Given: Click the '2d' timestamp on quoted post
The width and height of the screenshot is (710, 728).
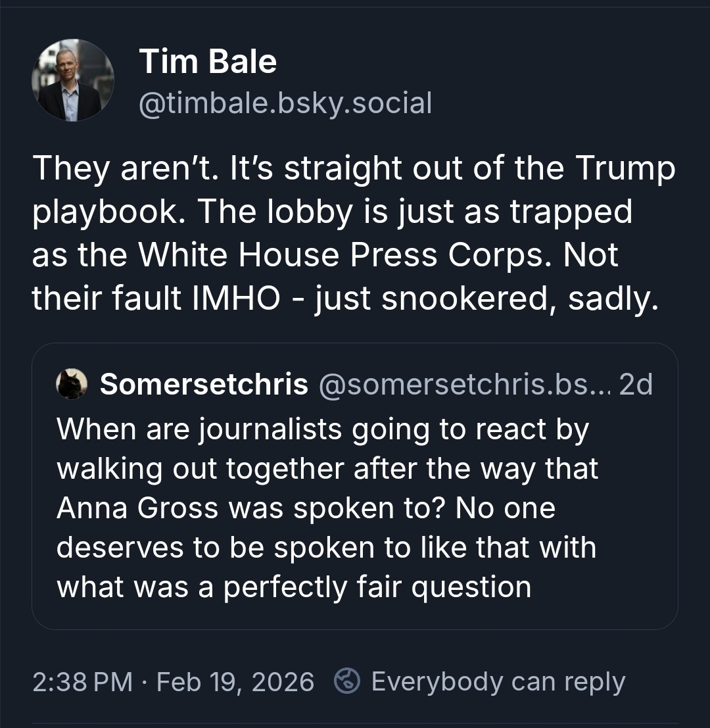Looking at the screenshot, I should (x=636, y=385).
